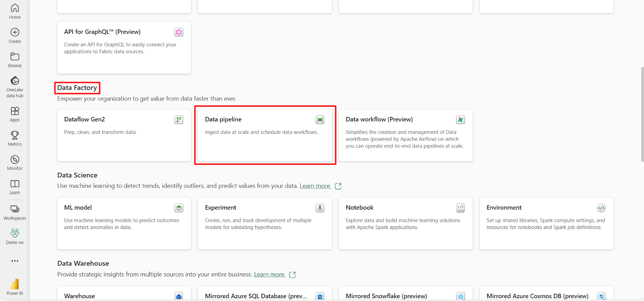Click the Data Factory section heading
The height and width of the screenshot is (301, 644).
pyautogui.click(x=77, y=88)
